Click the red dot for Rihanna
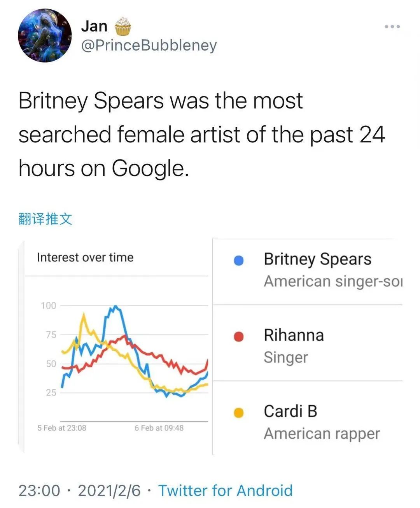 [238, 336]
